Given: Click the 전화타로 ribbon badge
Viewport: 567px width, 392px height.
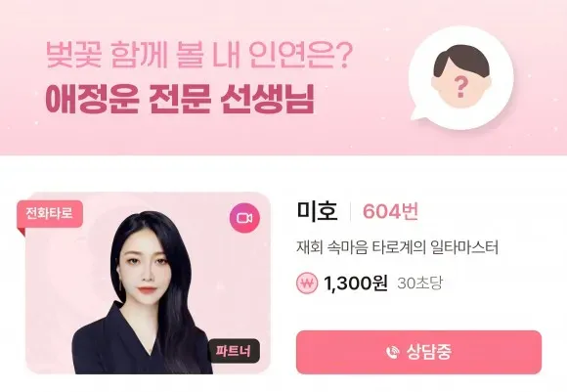Looking at the screenshot, I should [50, 214].
